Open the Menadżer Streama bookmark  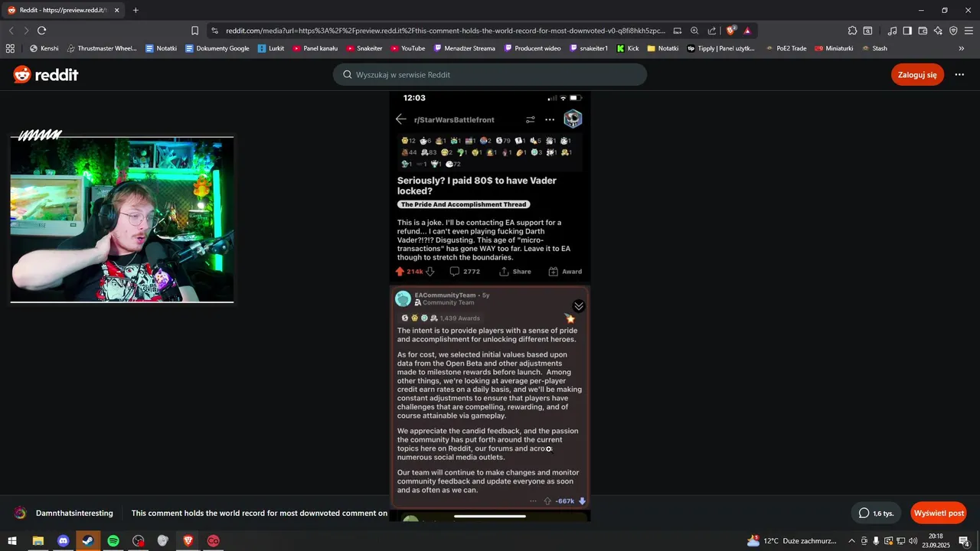[464, 48]
